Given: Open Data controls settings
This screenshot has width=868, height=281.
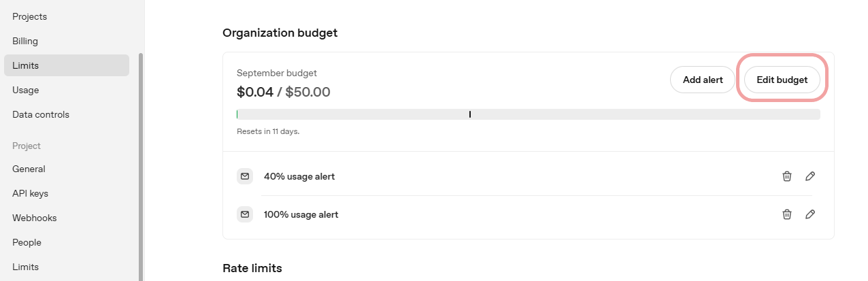Looking at the screenshot, I should click(41, 114).
